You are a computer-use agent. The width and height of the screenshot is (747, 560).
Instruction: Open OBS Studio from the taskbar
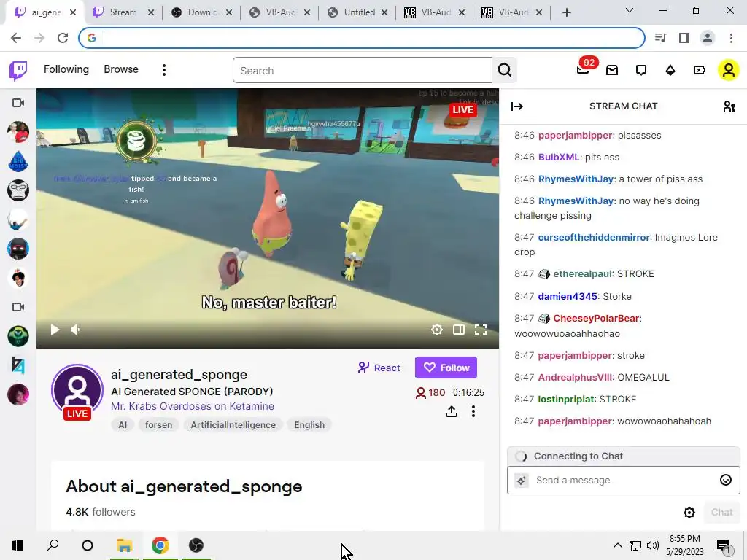pyautogui.click(x=196, y=545)
